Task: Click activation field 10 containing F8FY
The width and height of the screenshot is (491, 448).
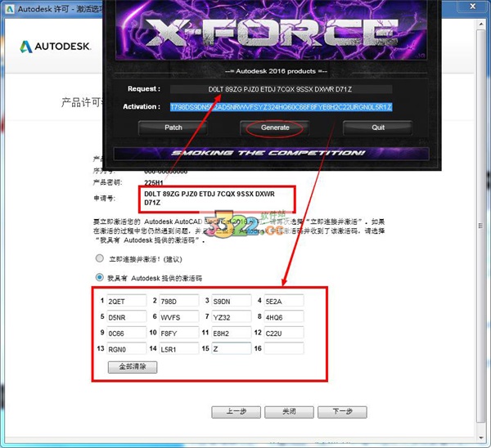Action: (x=179, y=333)
